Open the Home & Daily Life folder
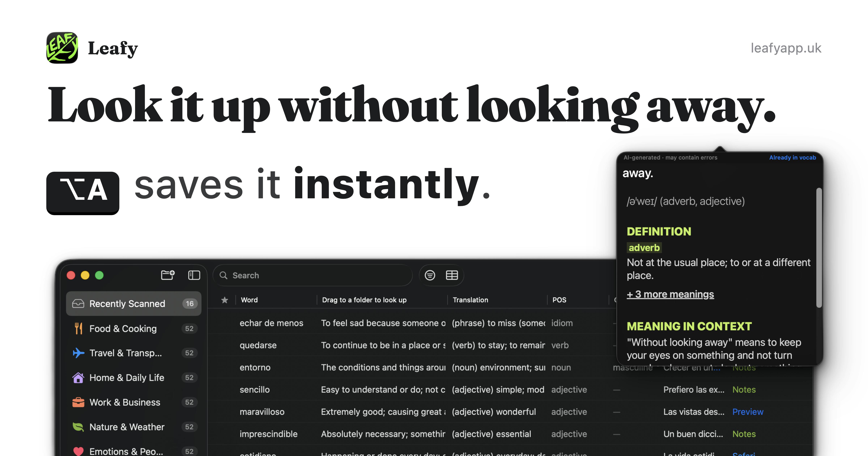This screenshot has height=456, width=868. click(134, 377)
